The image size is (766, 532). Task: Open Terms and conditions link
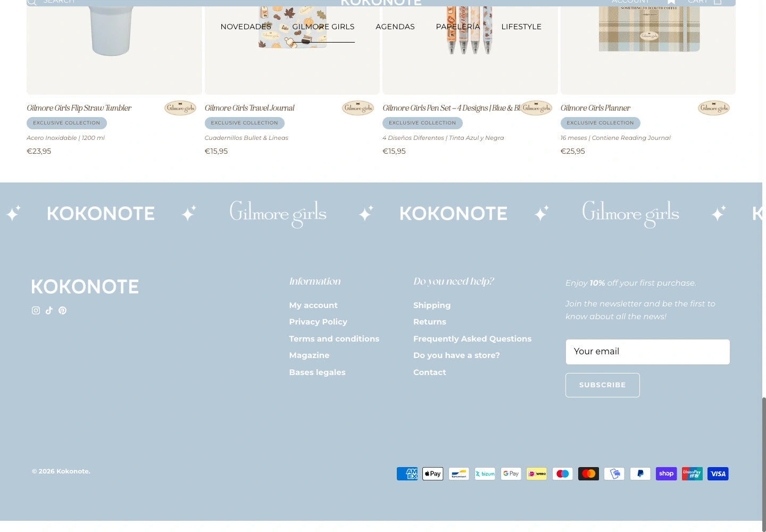(x=334, y=339)
